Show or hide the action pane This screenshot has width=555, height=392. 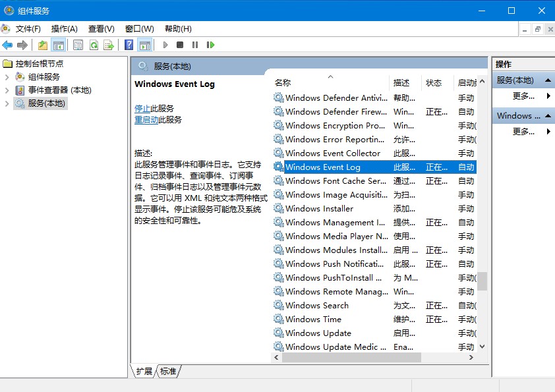(x=145, y=44)
